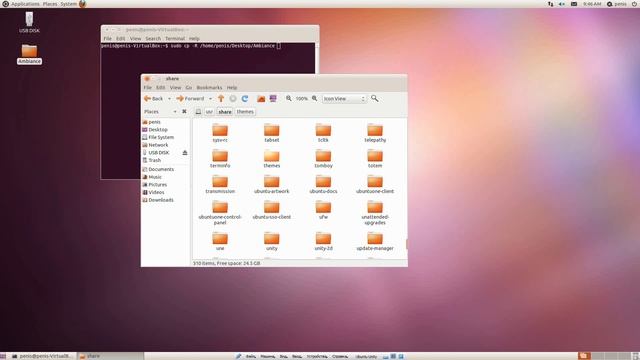Click the Stop loading icon

click(233, 99)
